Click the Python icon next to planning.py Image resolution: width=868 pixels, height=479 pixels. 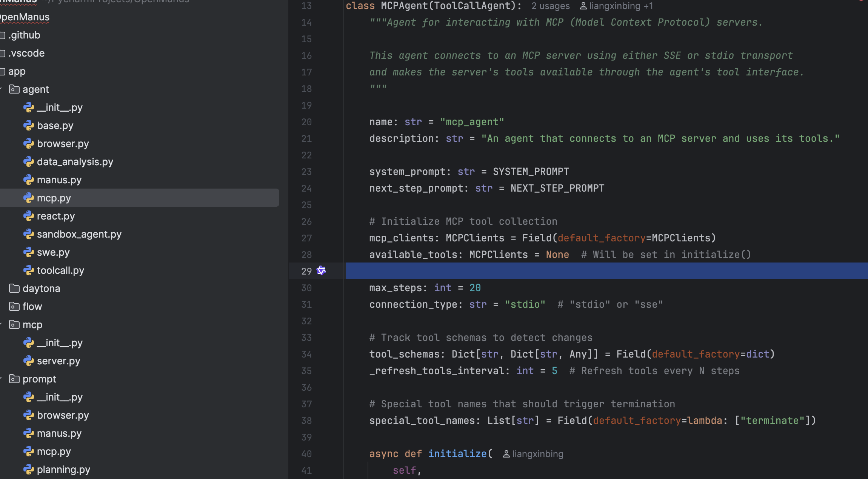click(x=29, y=470)
